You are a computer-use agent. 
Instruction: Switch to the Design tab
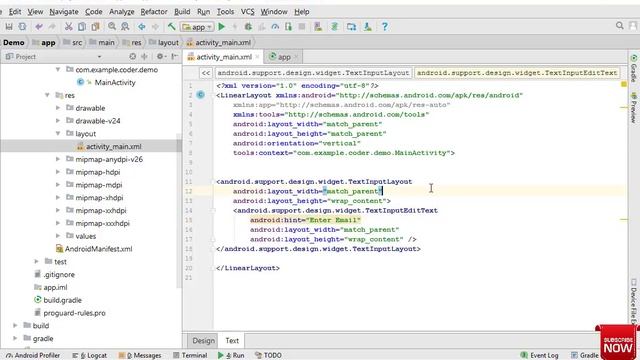click(203, 341)
